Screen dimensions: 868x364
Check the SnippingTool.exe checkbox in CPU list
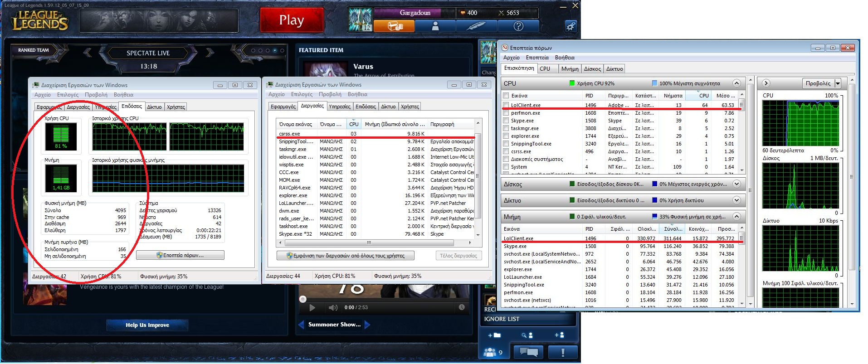tap(506, 144)
